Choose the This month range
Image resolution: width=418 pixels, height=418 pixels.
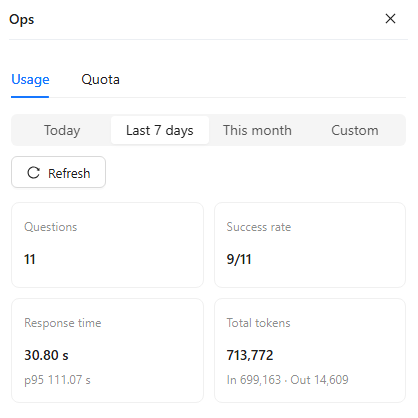pyautogui.click(x=257, y=130)
